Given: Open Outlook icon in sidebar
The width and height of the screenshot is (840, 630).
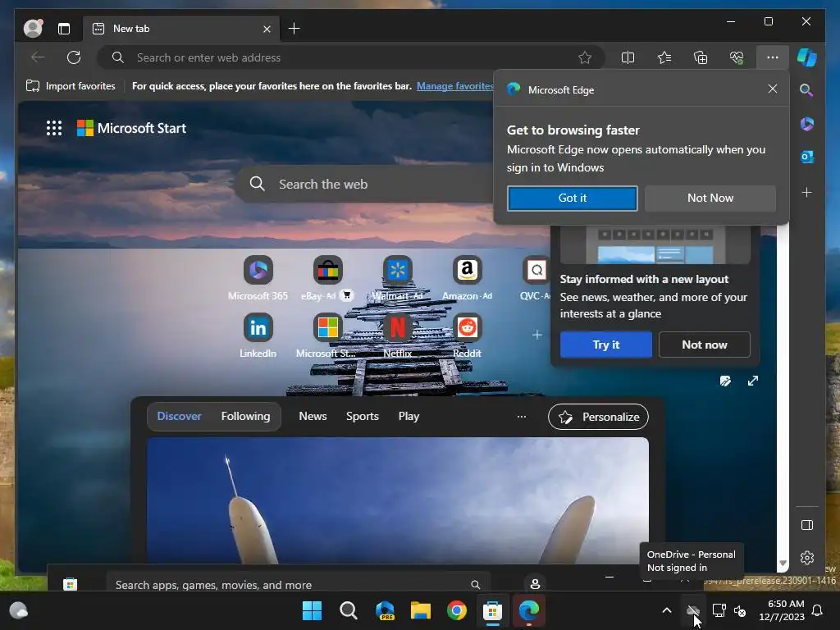Looking at the screenshot, I should 807,157.
